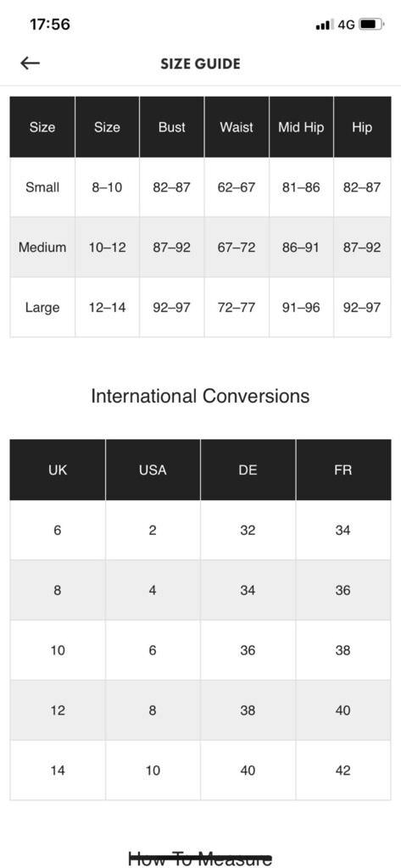Tap the battery icon in status bar
The image size is (401, 868).
370,25
